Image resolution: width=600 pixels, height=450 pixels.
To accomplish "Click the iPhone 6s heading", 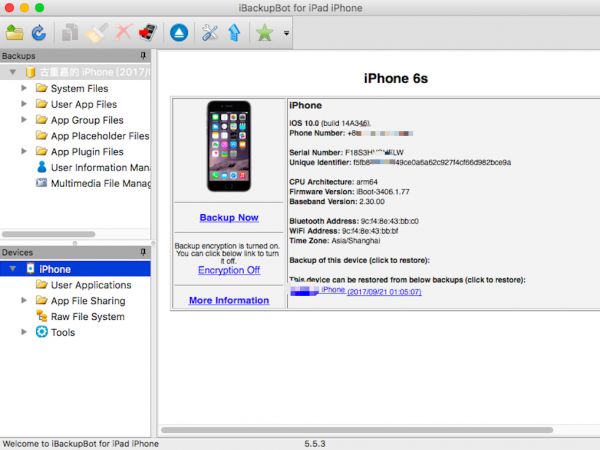I will pyautogui.click(x=396, y=78).
